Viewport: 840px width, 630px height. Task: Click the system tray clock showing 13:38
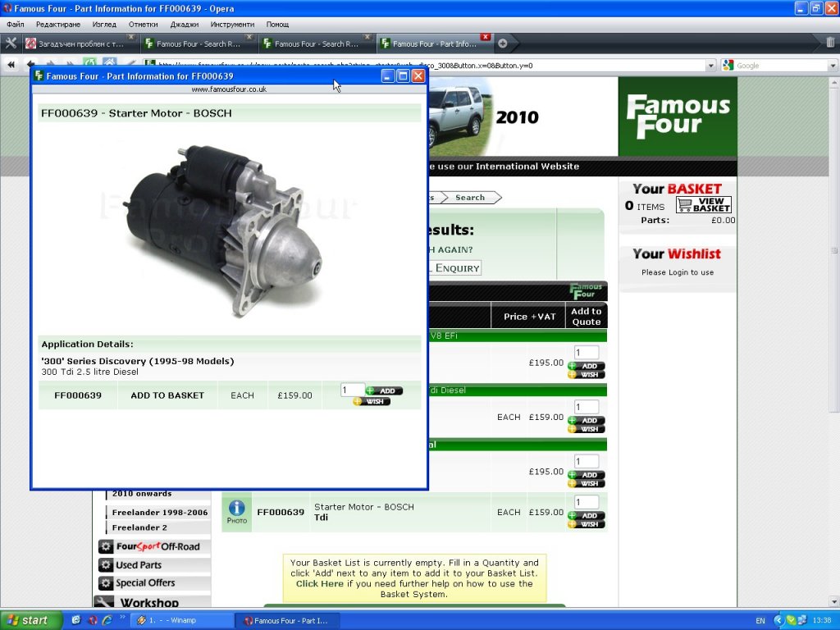click(822, 620)
